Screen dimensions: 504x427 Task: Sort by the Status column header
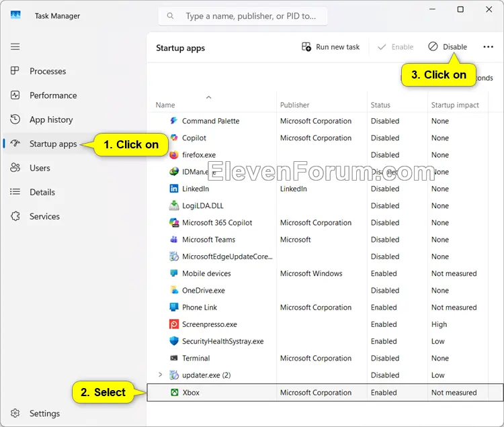(x=380, y=105)
